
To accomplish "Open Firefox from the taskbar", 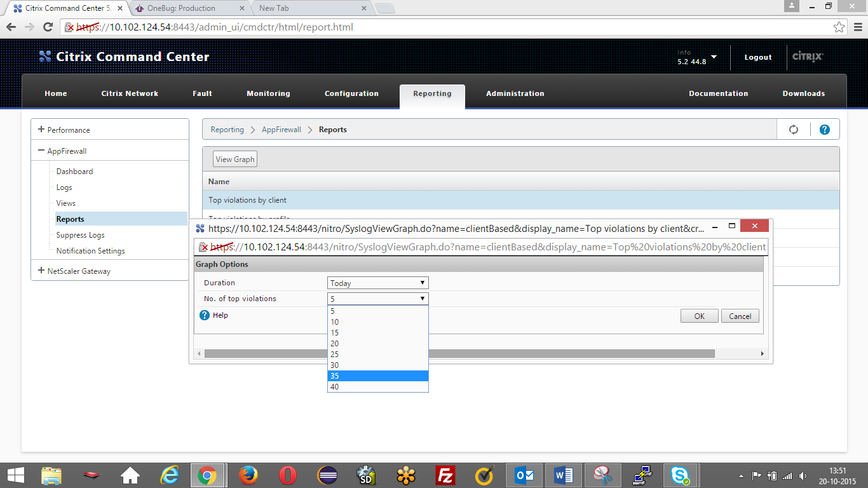I will pyautogui.click(x=248, y=475).
